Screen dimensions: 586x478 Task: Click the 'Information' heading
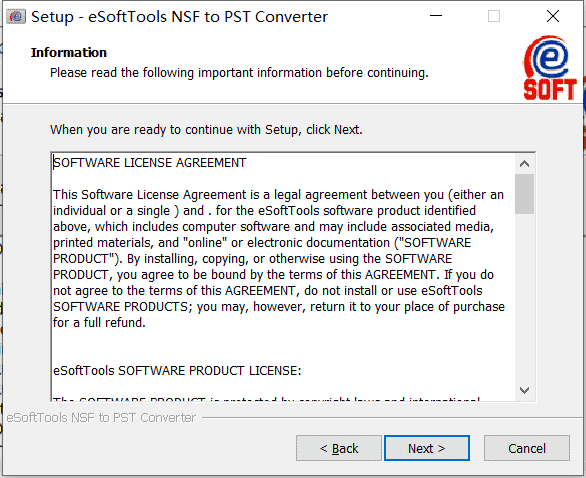69,53
